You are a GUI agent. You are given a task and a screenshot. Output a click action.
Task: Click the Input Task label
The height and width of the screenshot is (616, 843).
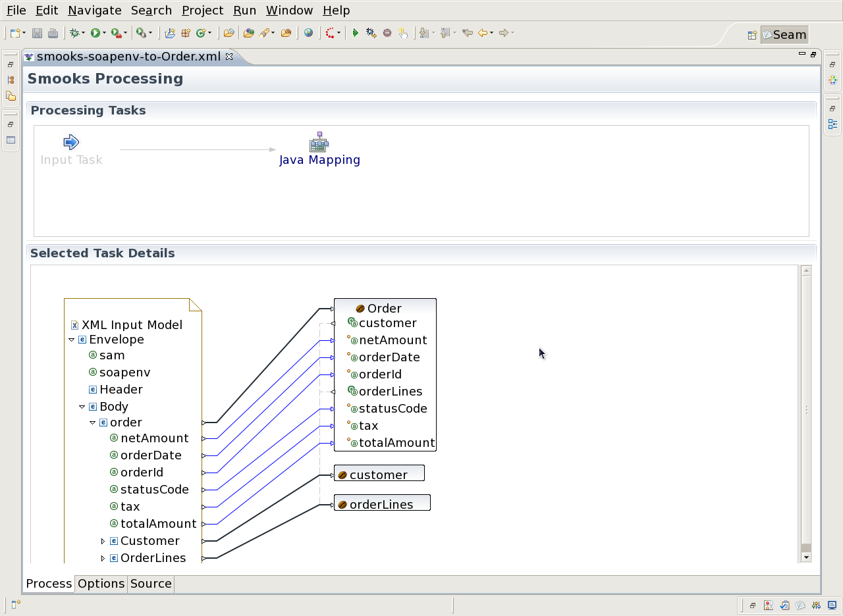pyautogui.click(x=71, y=160)
